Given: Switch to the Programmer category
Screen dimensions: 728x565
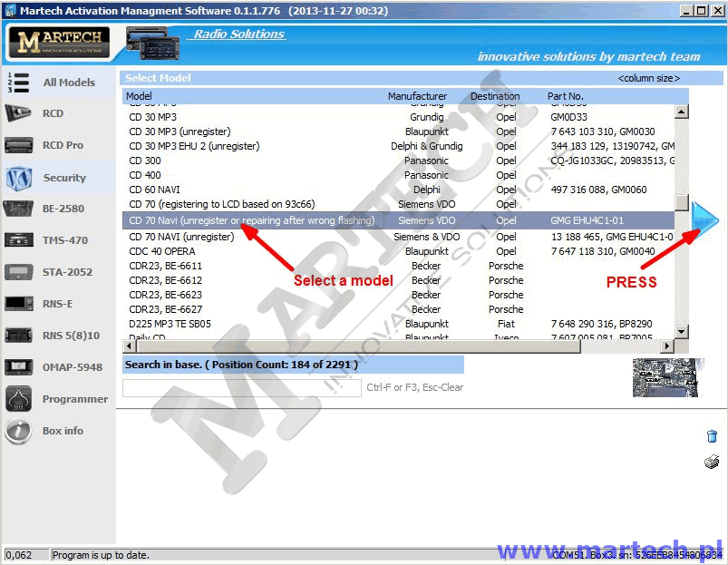Looking at the screenshot, I should pos(75,399).
